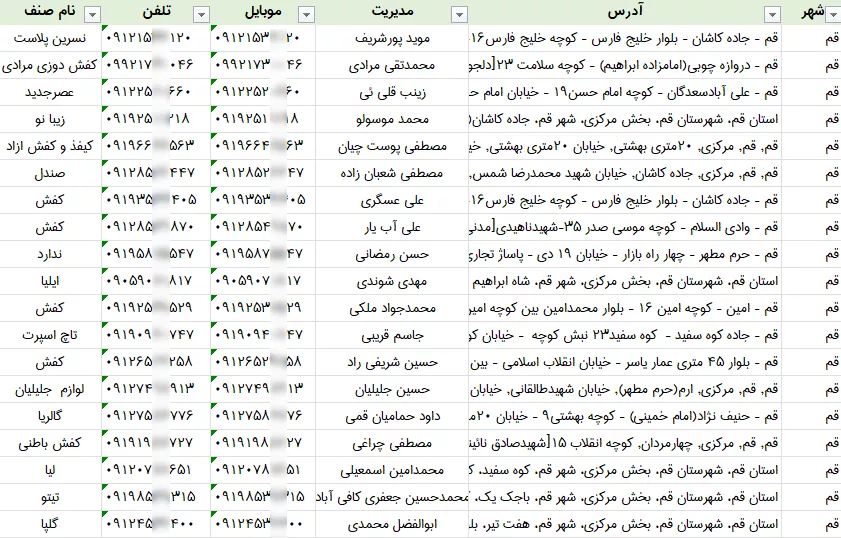Viewport: 841px width, 538px height.
Task: Select manager name داود حمامیان قمی
Action: (392, 416)
